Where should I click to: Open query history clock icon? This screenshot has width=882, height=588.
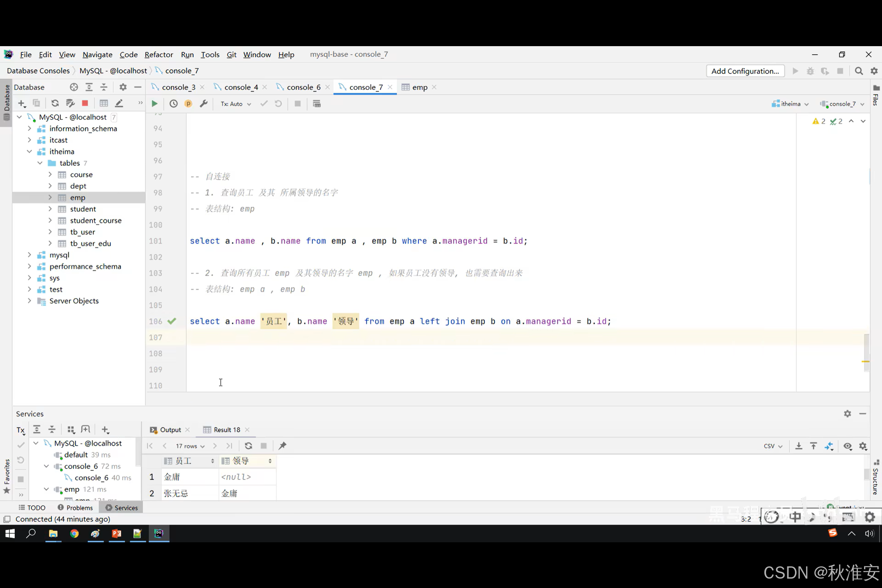click(174, 104)
